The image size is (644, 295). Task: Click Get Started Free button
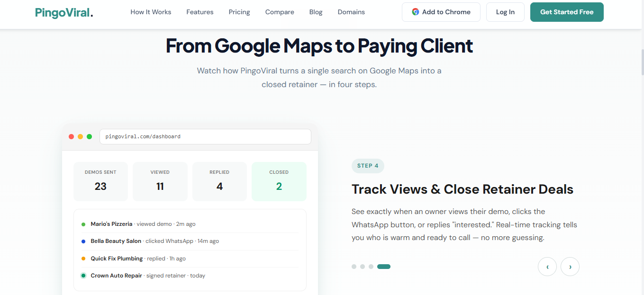pyautogui.click(x=567, y=12)
